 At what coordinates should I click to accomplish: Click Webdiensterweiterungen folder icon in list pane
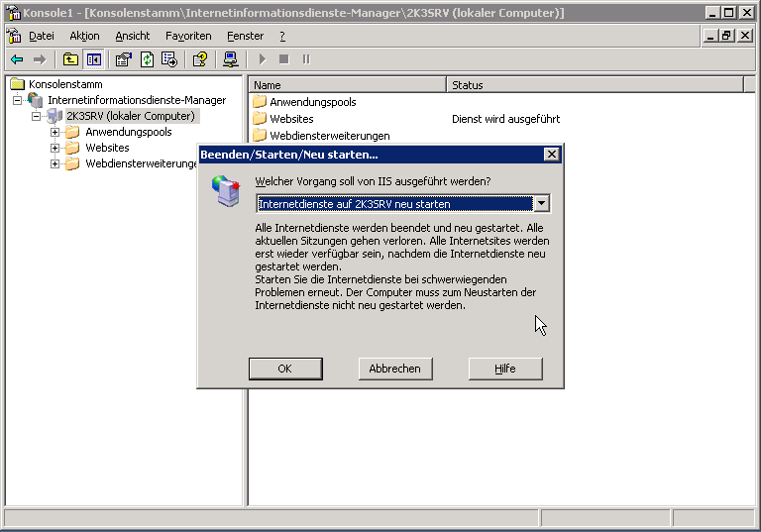260,135
